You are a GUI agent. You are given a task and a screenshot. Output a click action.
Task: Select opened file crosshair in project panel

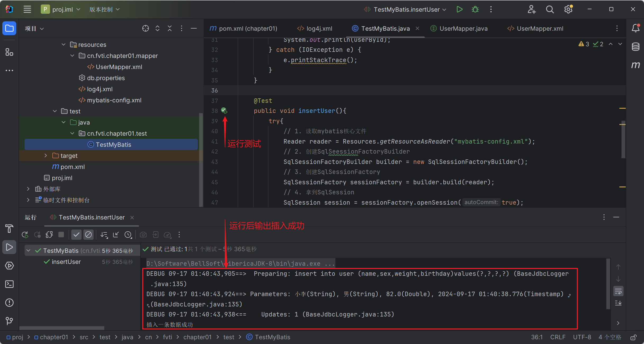145,28
